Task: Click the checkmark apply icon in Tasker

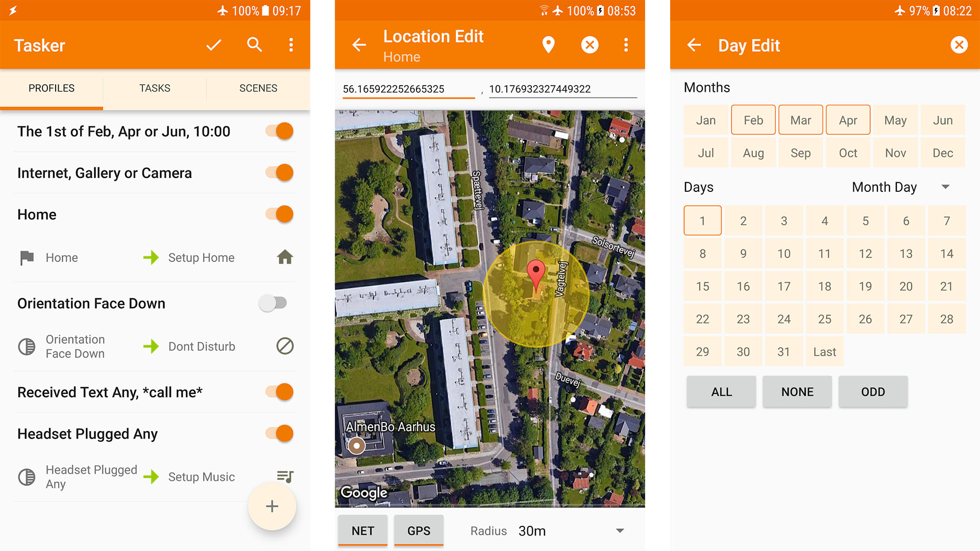Action: pyautogui.click(x=213, y=45)
